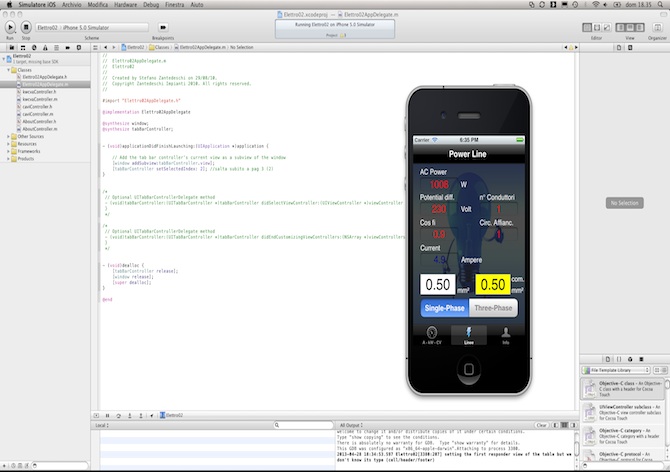
Task: Open the Organizer window
Action: [x=657, y=27]
